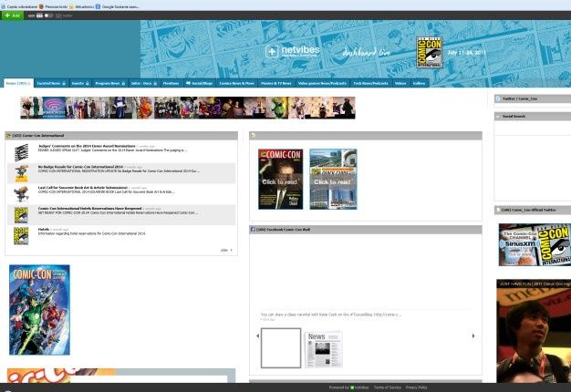
Task: Open the Gallery tab
Action: coord(420,83)
